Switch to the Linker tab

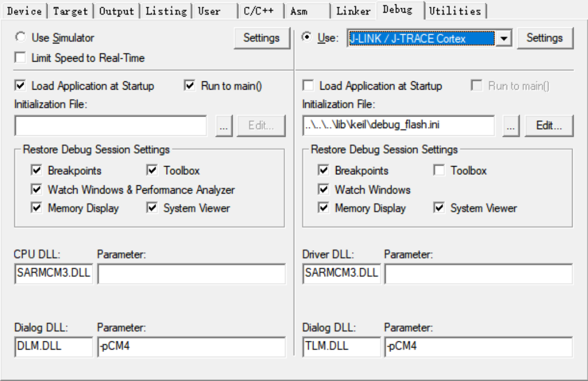click(x=353, y=10)
